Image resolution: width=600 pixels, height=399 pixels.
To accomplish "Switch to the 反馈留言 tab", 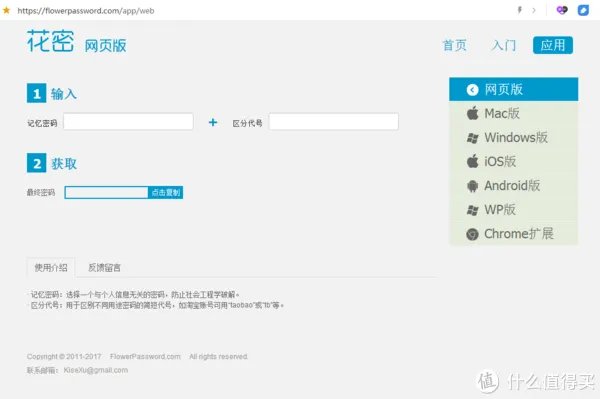I will click(x=104, y=267).
